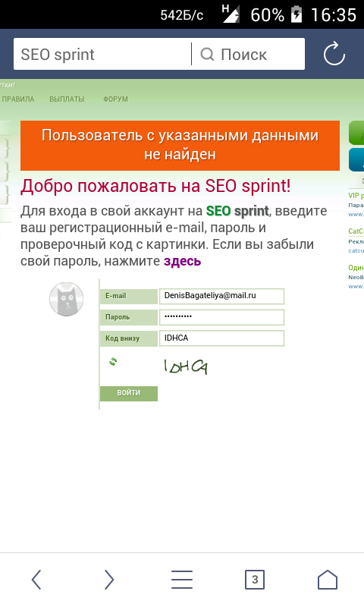
Task: Follow the здесь password recovery link
Action: pos(182,261)
